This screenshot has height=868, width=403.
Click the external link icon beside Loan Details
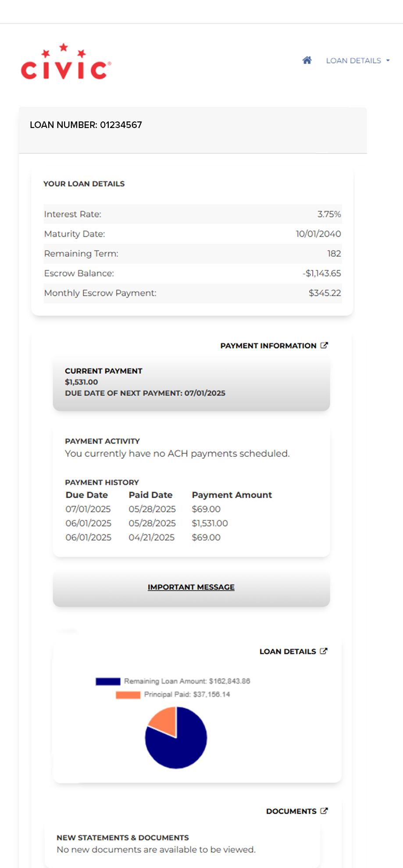click(x=324, y=651)
